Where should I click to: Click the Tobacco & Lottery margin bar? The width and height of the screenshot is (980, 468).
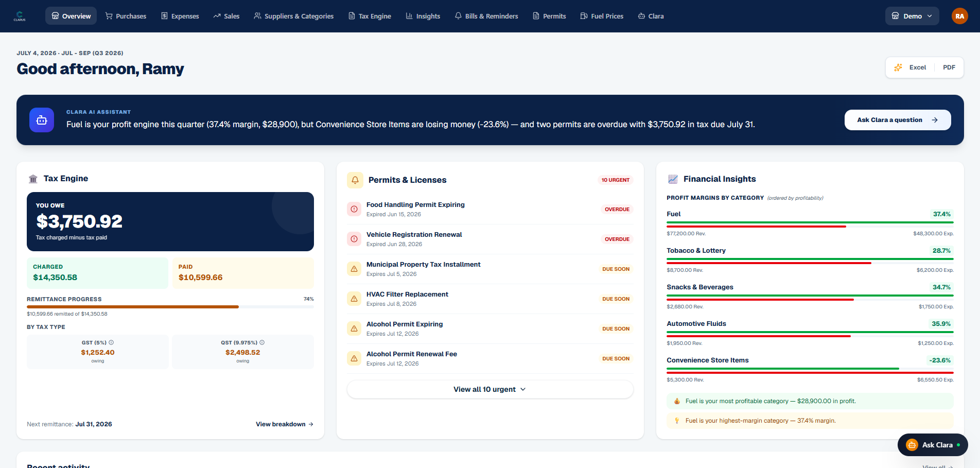[810, 261]
